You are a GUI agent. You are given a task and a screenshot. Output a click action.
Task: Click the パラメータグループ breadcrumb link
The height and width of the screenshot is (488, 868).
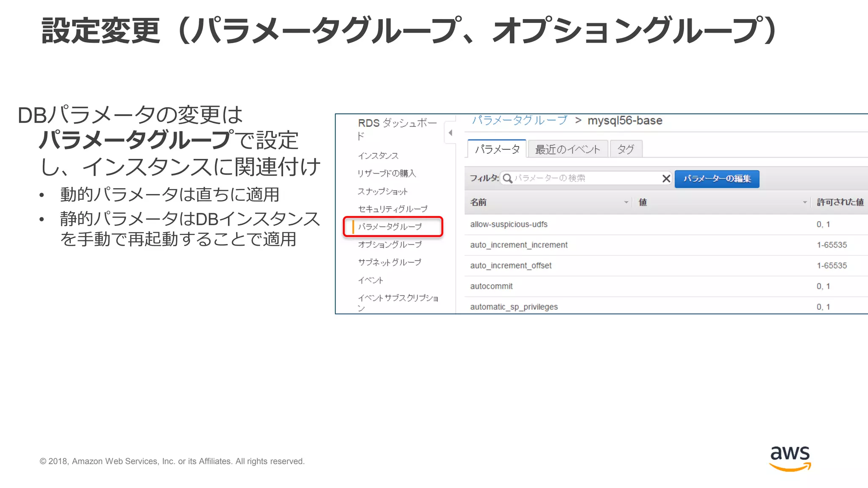[x=519, y=121]
